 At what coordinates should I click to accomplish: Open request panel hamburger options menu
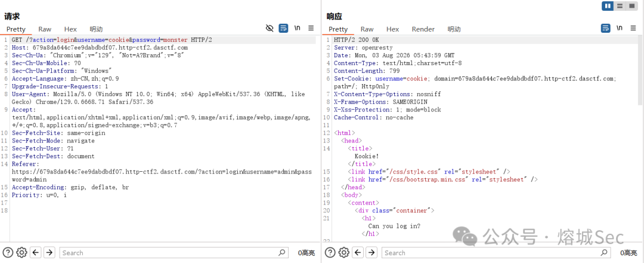pyautogui.click(x=311, y=29)
